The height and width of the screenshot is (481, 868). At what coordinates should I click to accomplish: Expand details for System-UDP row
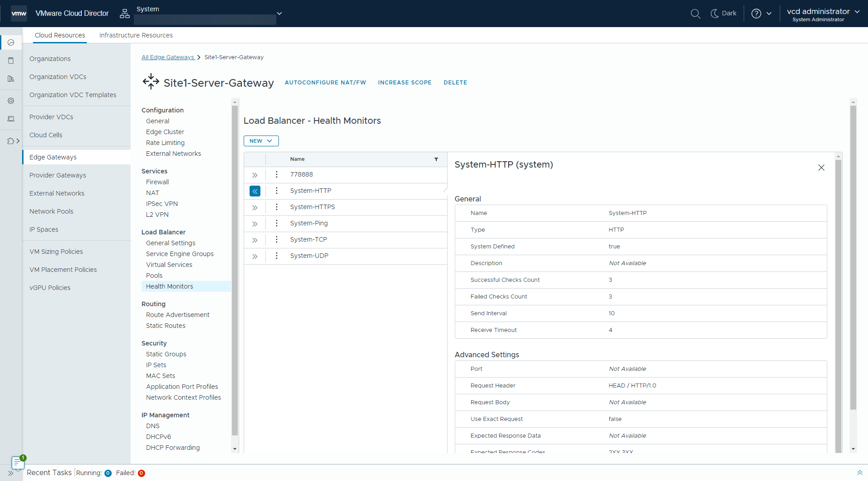point(255,257)
